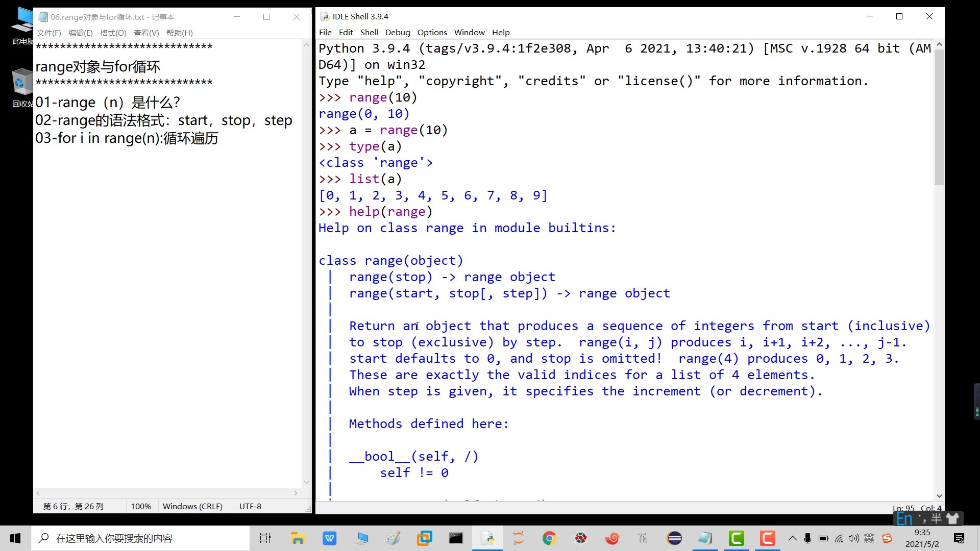The image size is (980, 551).
Task: Click Notepad vertical scrollbar down arrow
Action: pyautogui.click(x=306, y=482)
